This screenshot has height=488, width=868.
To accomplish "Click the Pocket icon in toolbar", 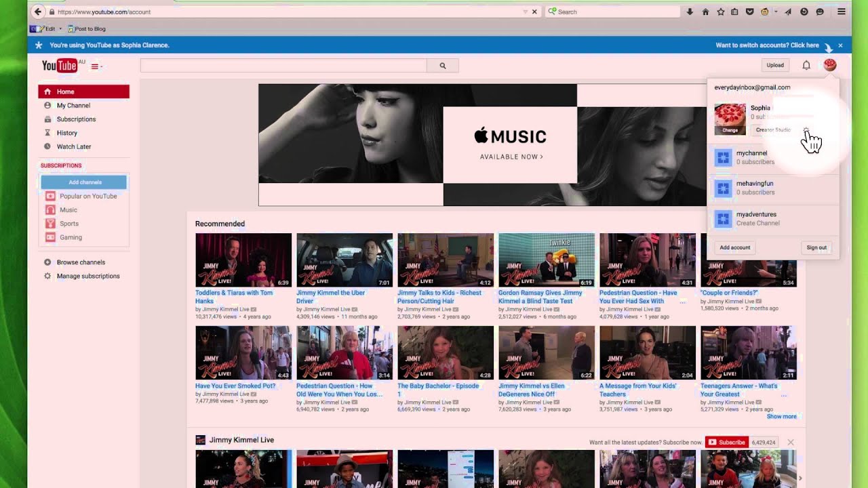I will coord(749,12).
